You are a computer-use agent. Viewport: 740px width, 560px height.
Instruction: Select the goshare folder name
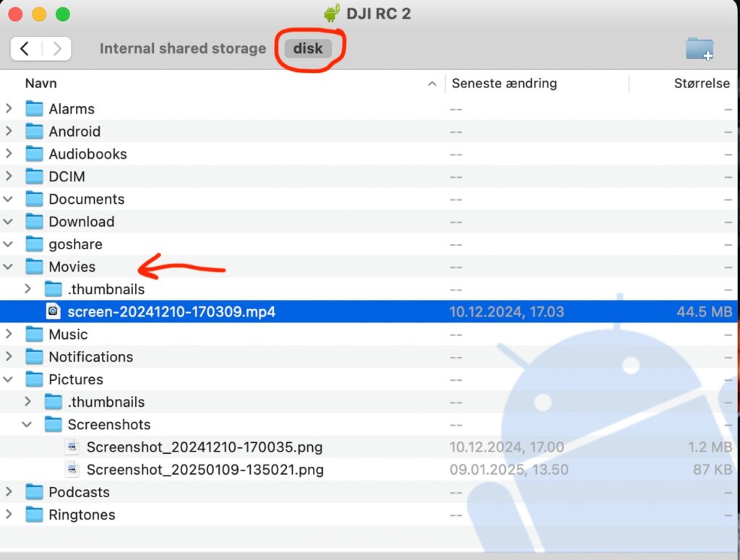coord(75,244)
